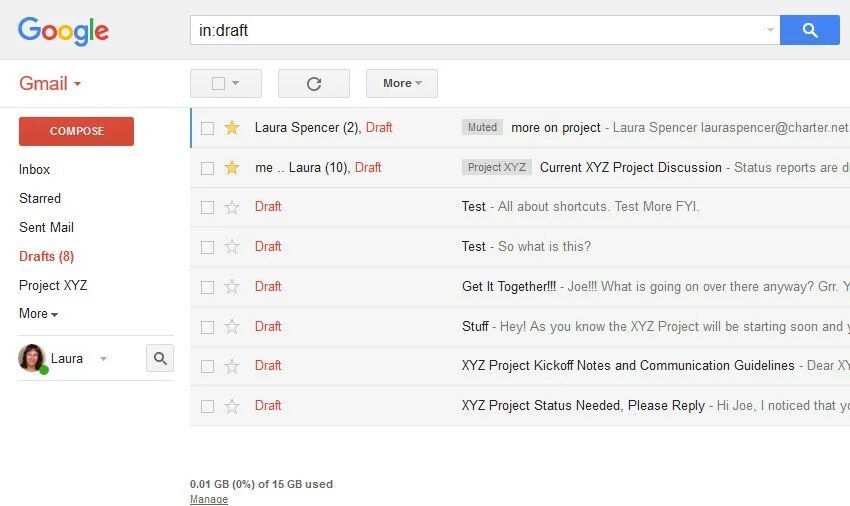Select checkbox for 'Test - All about shortcuts'
Image resolution: width=850 pixels, height=506 pixels.
[x=207, y=208]
